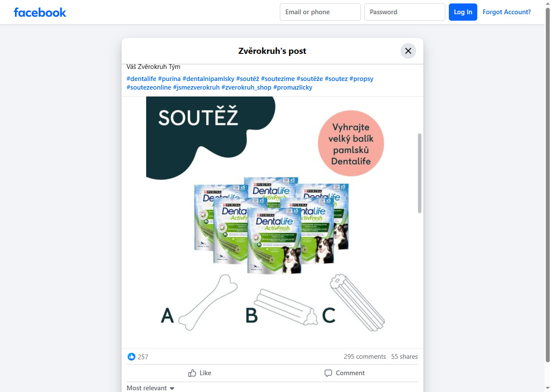Click the blue like reaction icon
The width and height of the screenshot is (551, 392).
pos(131,357)
